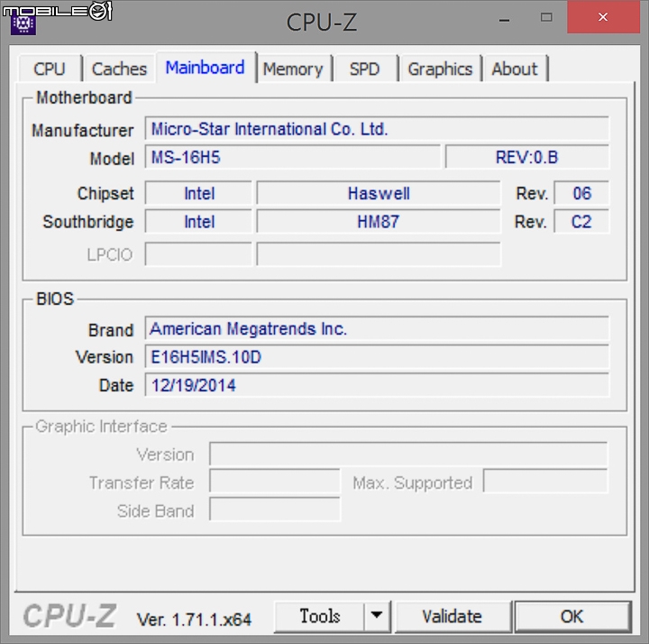The image size is (649, 644).
Task: Open the SPD tab
Action: (365, 69)
